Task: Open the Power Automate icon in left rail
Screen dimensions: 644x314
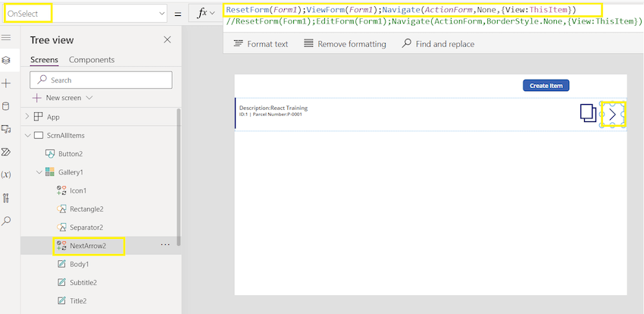Action: (6, 152)
